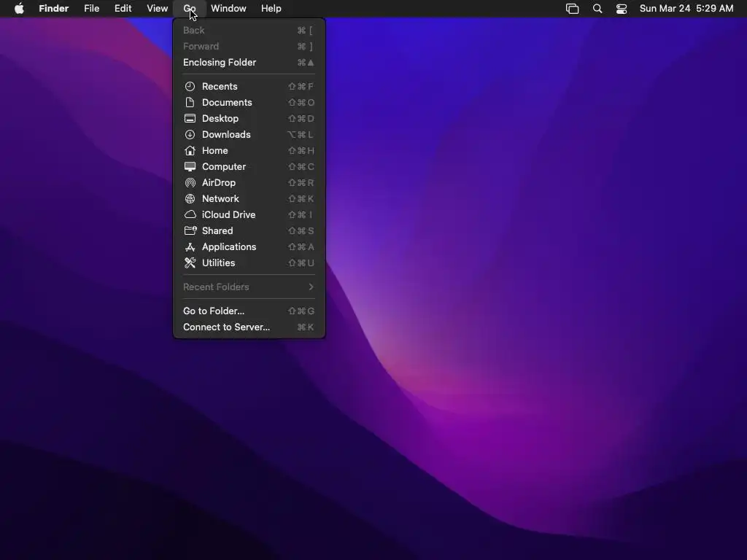Click the AirDrop radar icon

[190, 183]
